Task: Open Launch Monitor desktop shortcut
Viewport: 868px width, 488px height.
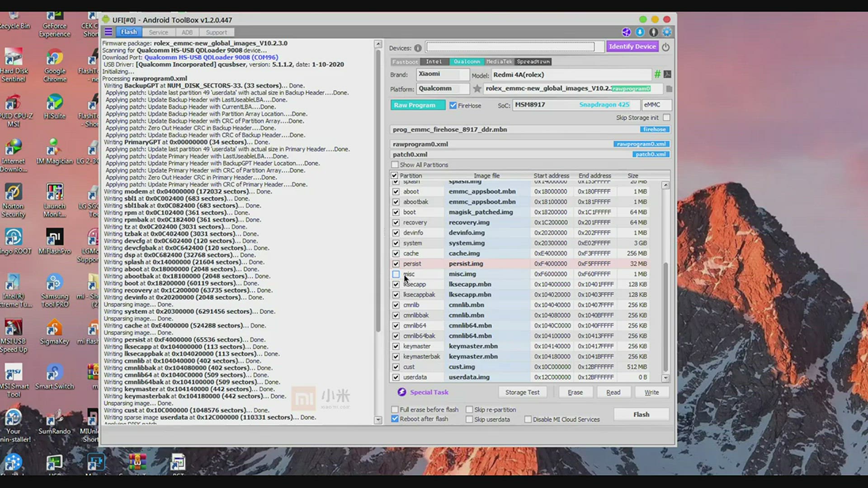Action: pos(55,201)
